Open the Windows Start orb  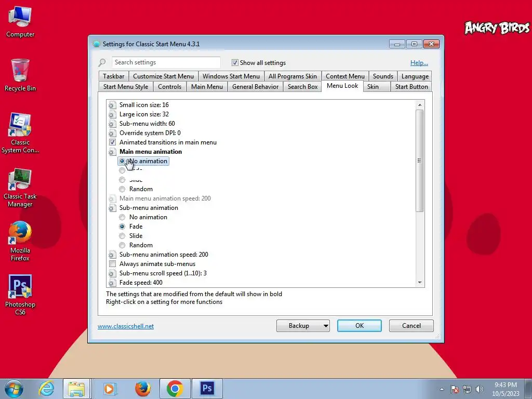[x=14, y=389]
